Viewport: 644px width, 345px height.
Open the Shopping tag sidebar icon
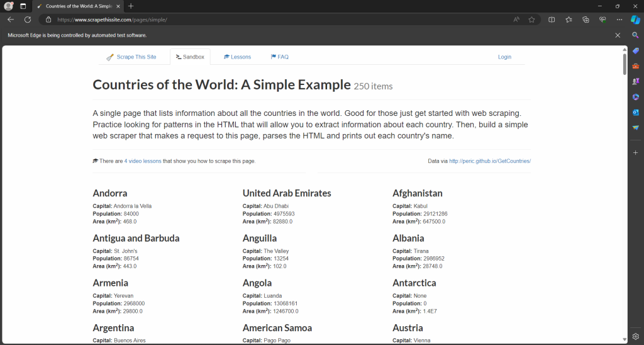(x=635, y=50)
